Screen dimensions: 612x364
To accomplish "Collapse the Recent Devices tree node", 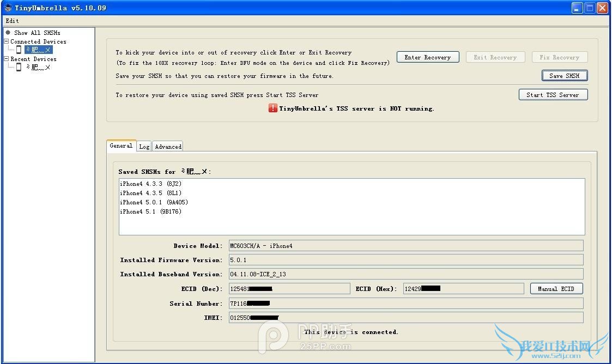I will pyautogui.click(x=7, y=59).
